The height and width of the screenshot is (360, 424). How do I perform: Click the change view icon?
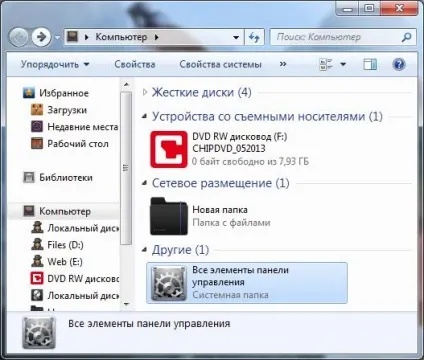click(x=325, y=64)
